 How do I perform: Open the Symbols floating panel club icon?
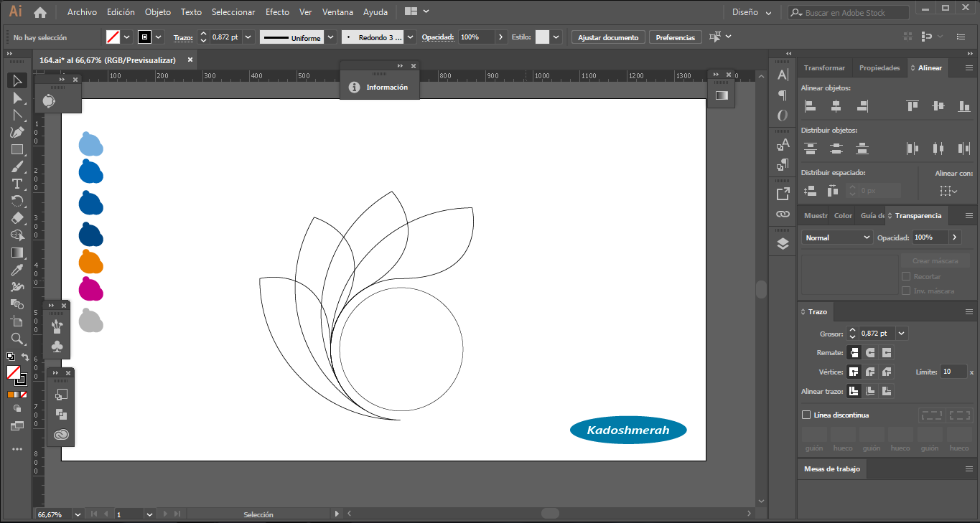point(57,347)
